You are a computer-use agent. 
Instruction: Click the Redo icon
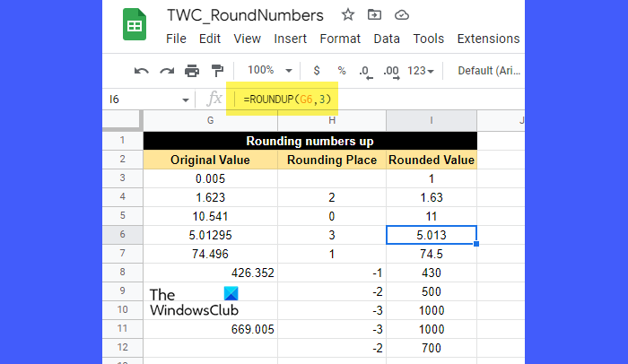[x=167, y=70]
